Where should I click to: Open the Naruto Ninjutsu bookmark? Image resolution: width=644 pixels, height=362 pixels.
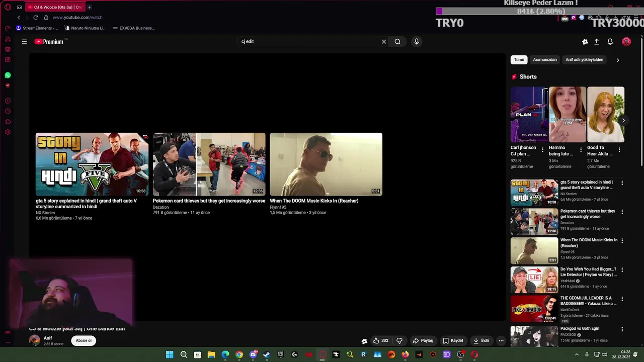(x=86, y=28)
